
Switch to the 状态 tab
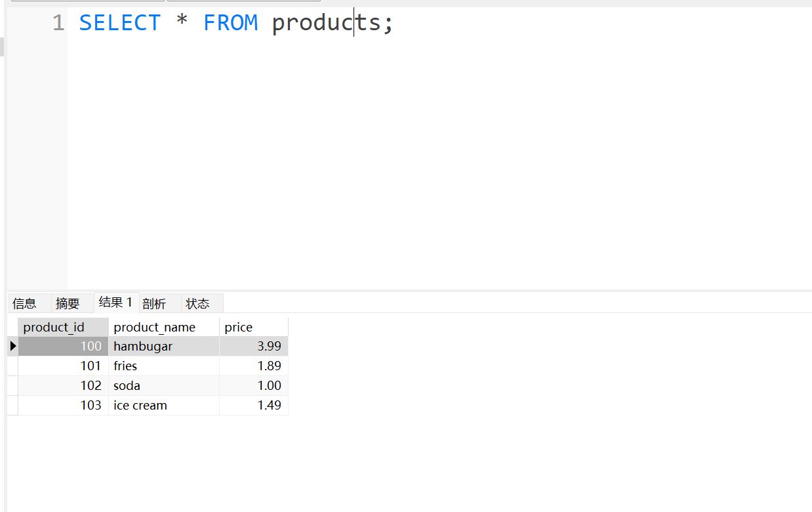(x=197, y=303)
